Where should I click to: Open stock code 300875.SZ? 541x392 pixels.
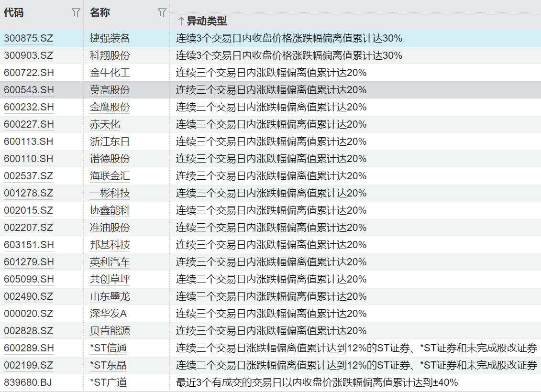tap(29, 38)
